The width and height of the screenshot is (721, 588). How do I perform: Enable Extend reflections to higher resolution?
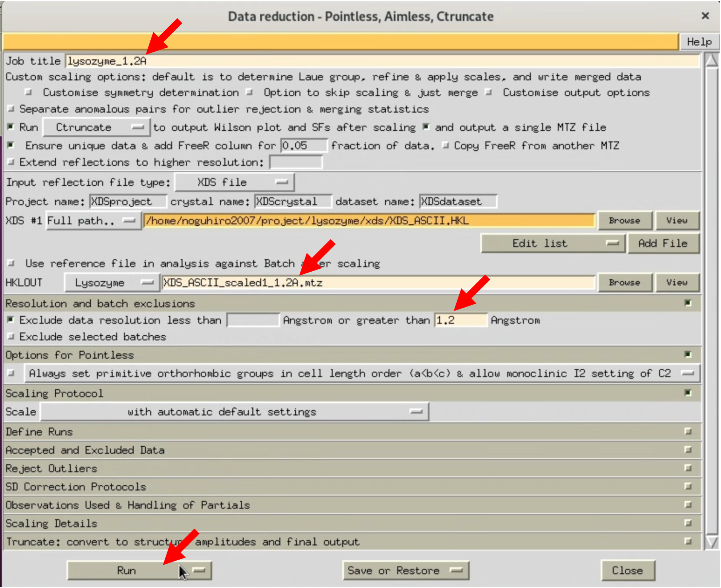click(11, 162)
